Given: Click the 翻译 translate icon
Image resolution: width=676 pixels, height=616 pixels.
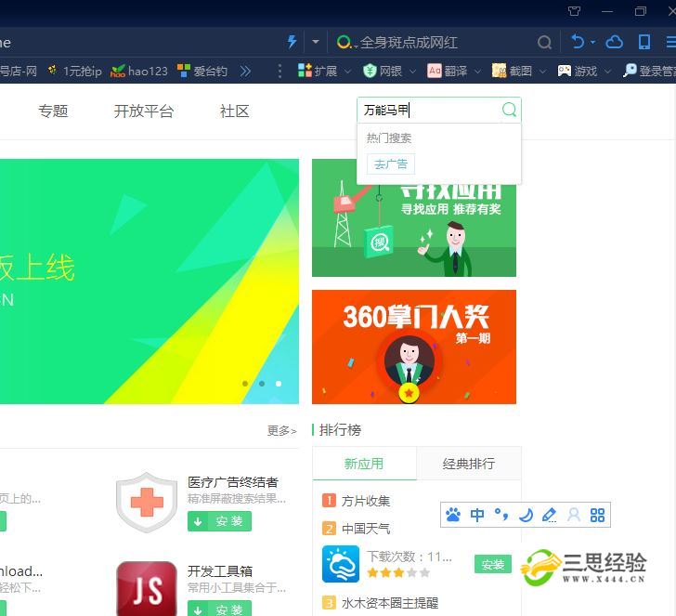Looking at the screenshot, I should tap(435, 71).
